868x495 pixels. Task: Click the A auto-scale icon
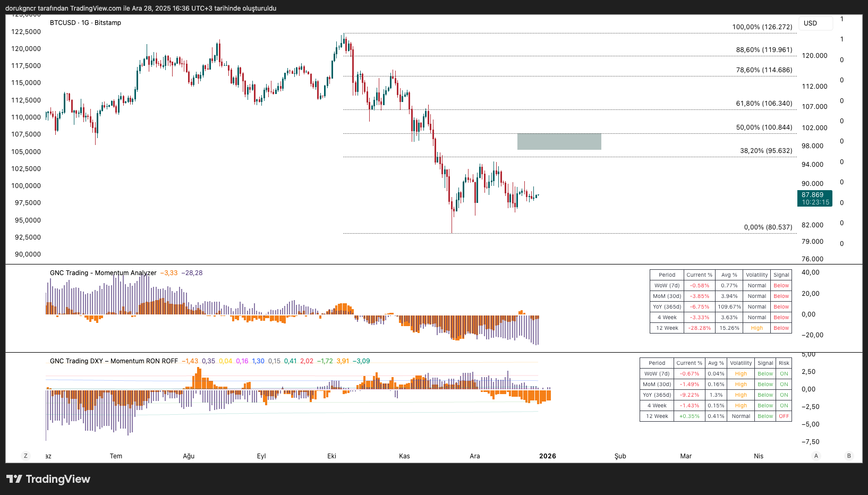[816, 456]
